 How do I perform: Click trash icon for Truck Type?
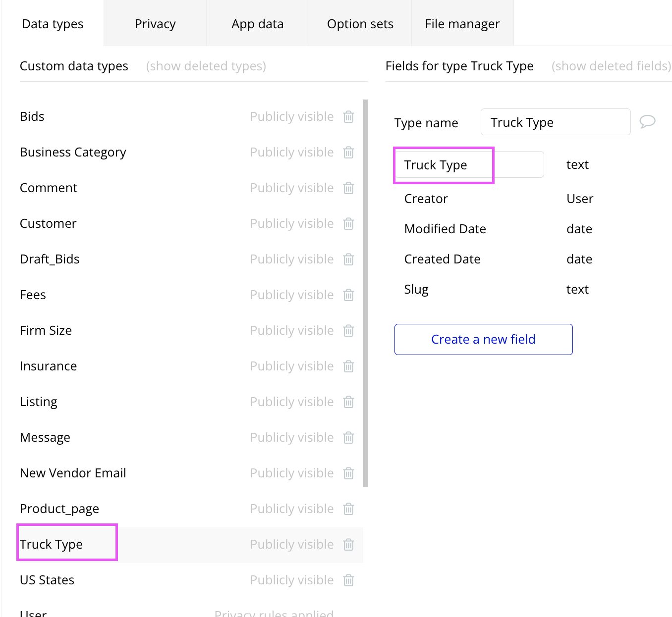click(x=349, y=545)
